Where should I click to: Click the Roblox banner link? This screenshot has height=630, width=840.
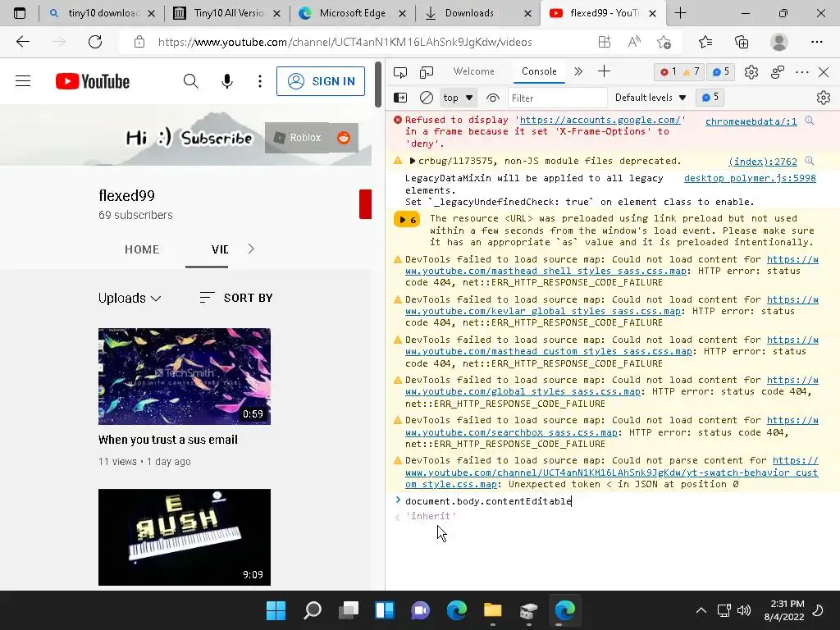pos(297,138)
